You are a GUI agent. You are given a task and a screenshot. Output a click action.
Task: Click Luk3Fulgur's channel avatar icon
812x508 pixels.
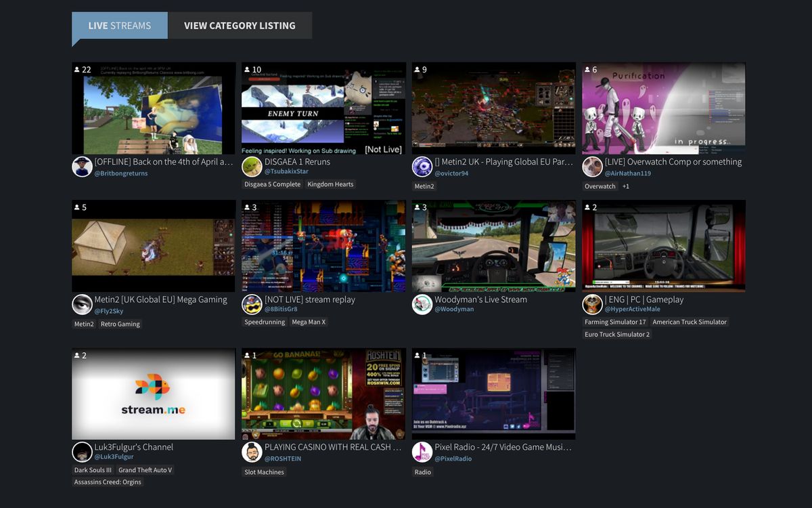tap(82, 452)
